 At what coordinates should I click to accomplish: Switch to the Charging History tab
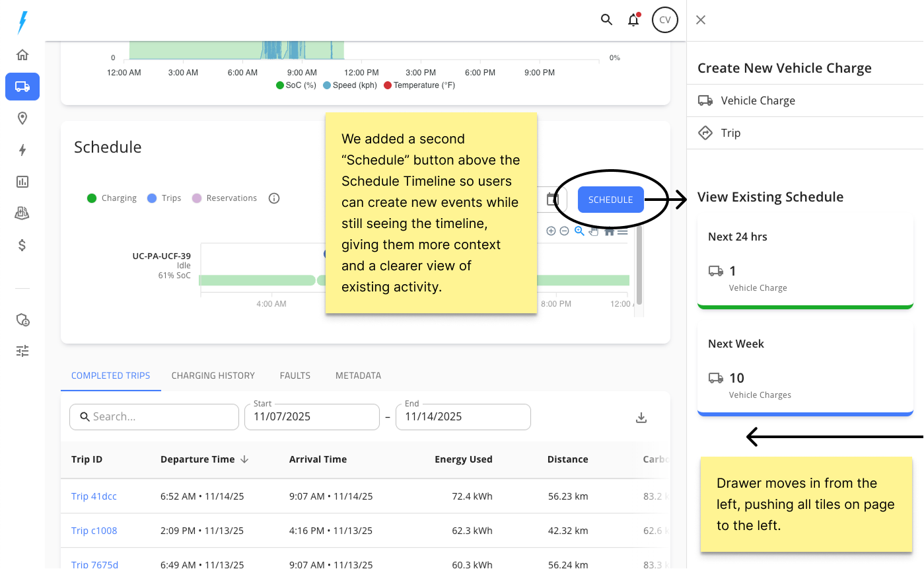click(x=213, y=375)
